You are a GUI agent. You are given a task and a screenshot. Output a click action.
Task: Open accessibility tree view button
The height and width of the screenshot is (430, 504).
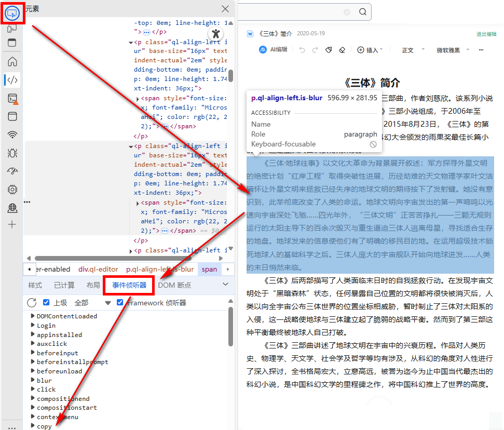tap(216, 33)
